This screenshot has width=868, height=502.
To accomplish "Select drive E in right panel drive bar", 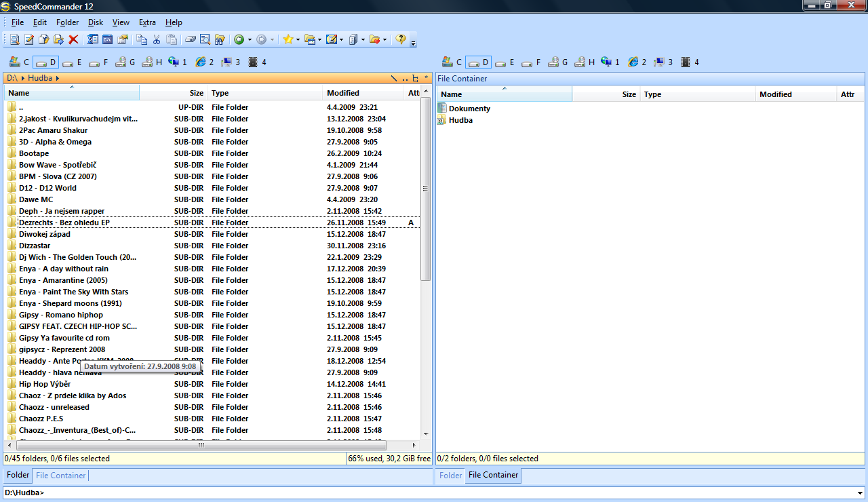I will pos(505,62).
